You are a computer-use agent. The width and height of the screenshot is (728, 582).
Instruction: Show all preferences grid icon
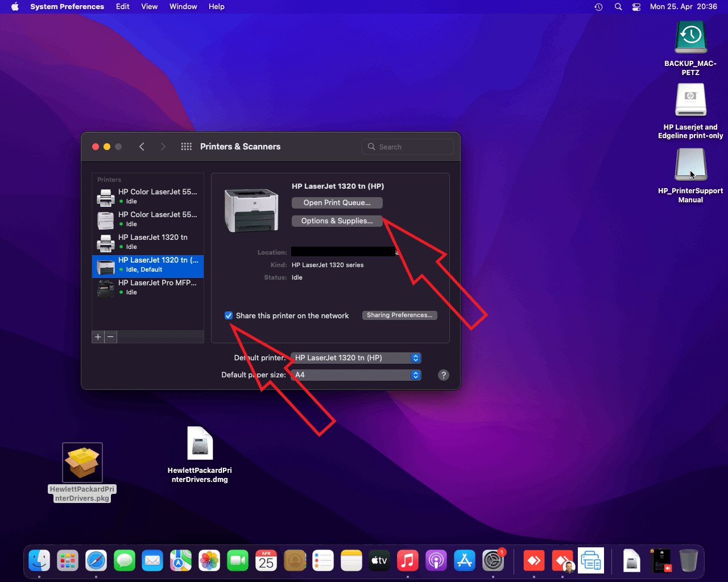(186, 147)
